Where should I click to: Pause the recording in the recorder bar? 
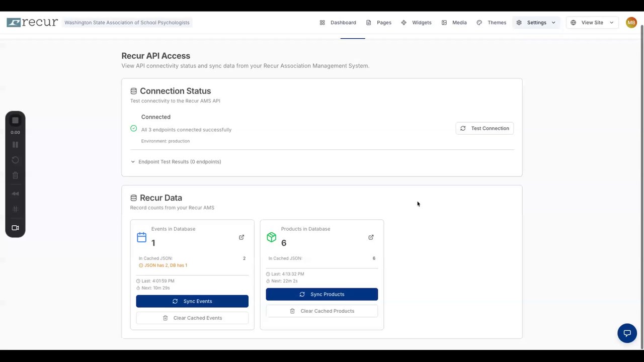(15, 145)
